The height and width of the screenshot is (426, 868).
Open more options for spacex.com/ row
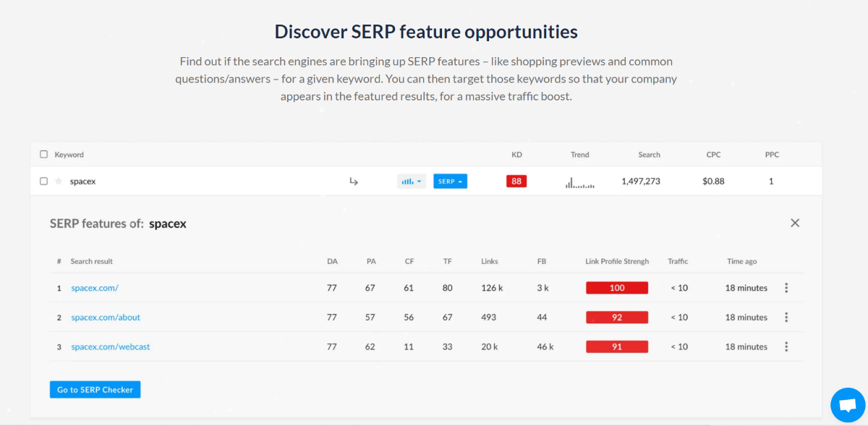(x=786, y=288)
